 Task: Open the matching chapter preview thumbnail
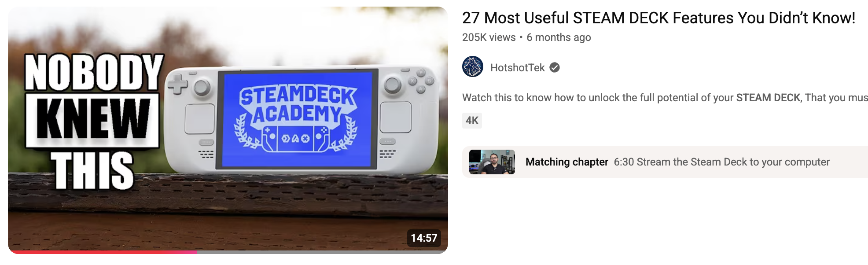tap(492, 162)
